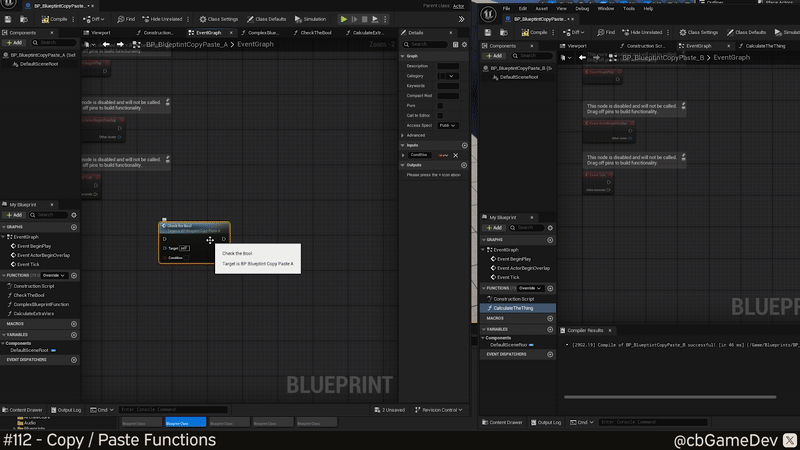Expand left toolbar overflow chevrons

[x=461, y=19]
